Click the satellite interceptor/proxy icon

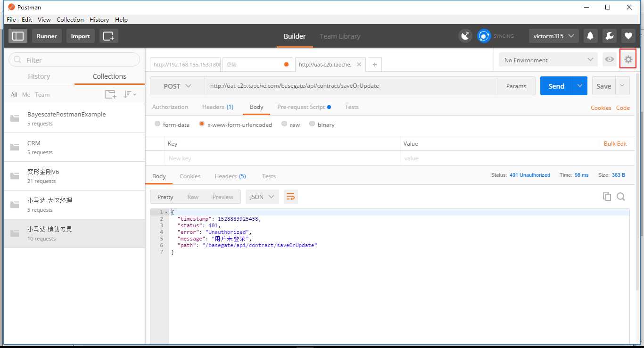coord(465,36)
